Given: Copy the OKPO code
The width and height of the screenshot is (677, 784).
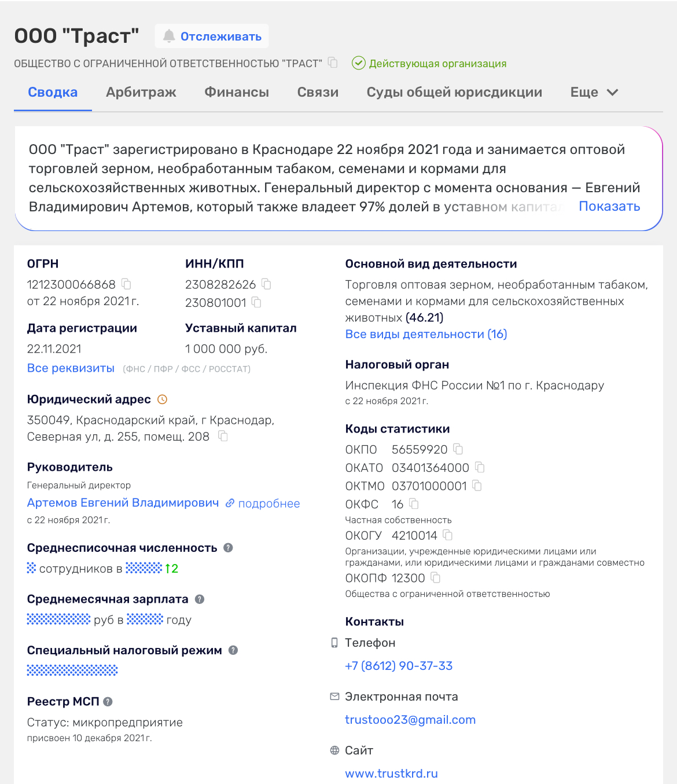Looking at the screenshot, I should click(458, 449).
